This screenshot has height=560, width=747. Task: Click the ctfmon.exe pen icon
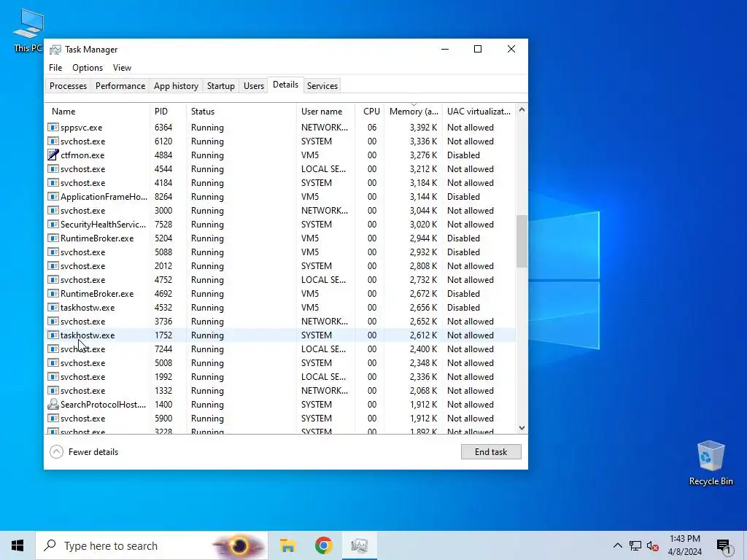(53, 155)
